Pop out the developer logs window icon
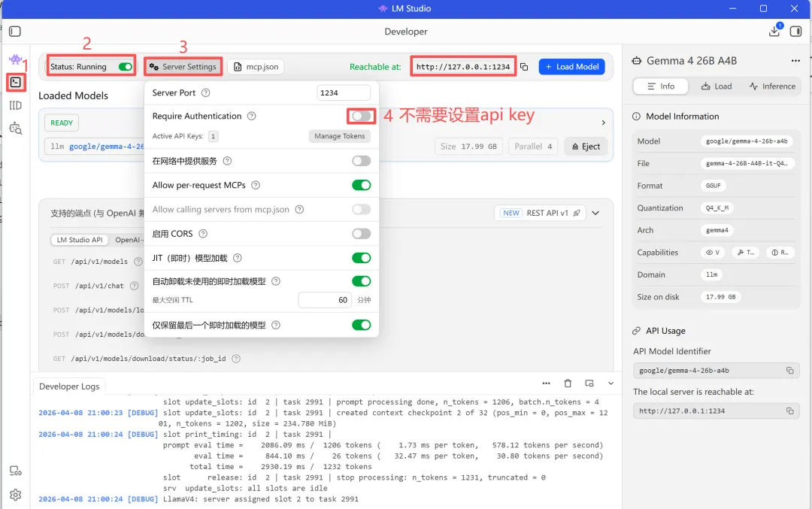This screenshot has height=509, width=812. 589,383
